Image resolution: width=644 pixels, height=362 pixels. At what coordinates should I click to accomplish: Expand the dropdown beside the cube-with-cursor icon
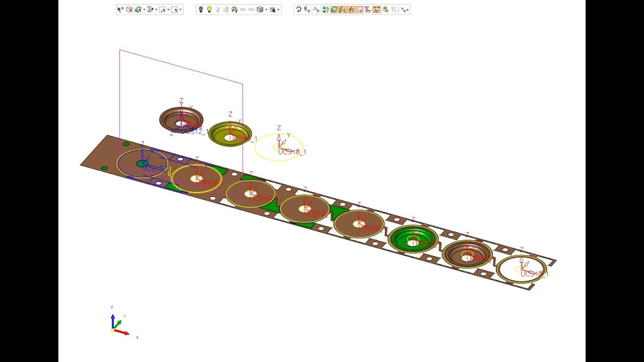279,10
